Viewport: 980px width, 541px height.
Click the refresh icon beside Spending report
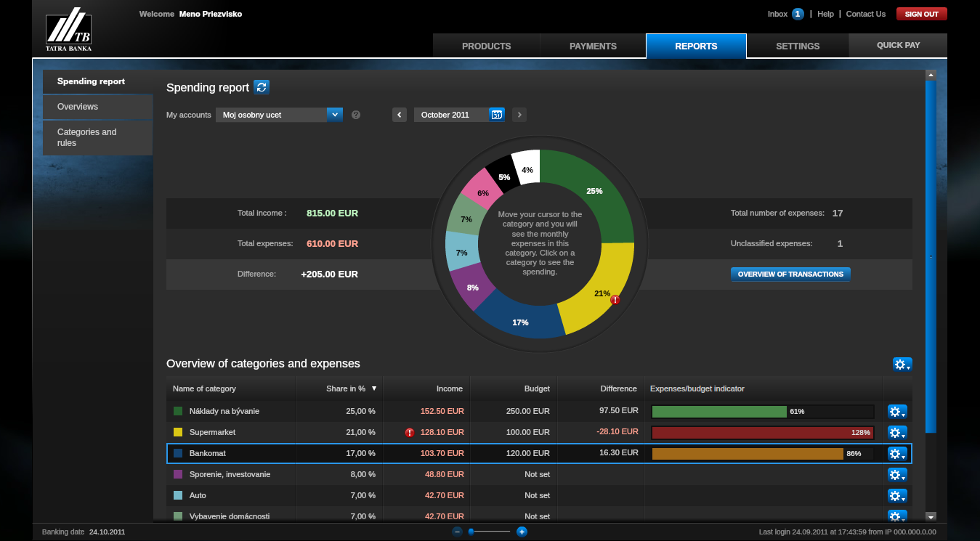tap(262, 87)
